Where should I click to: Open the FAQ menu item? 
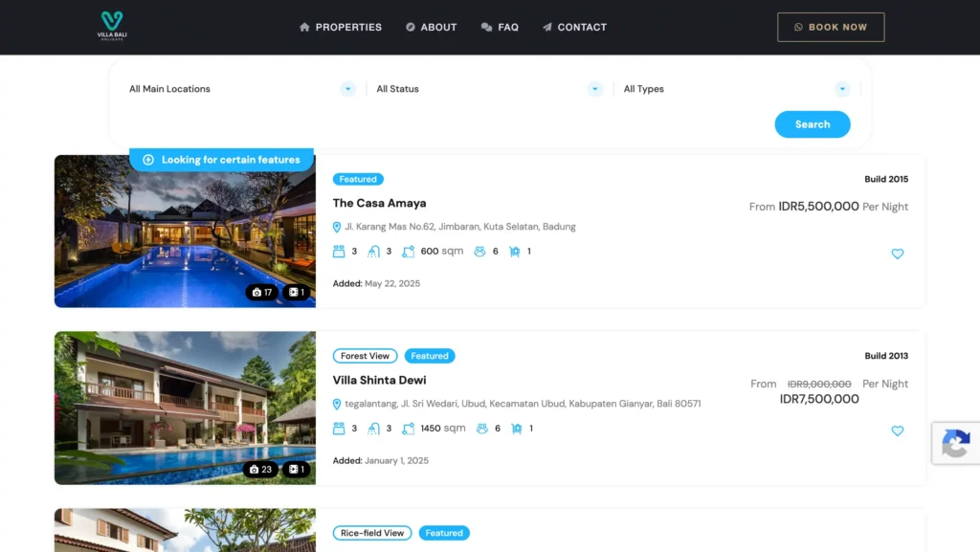(500, 27)
